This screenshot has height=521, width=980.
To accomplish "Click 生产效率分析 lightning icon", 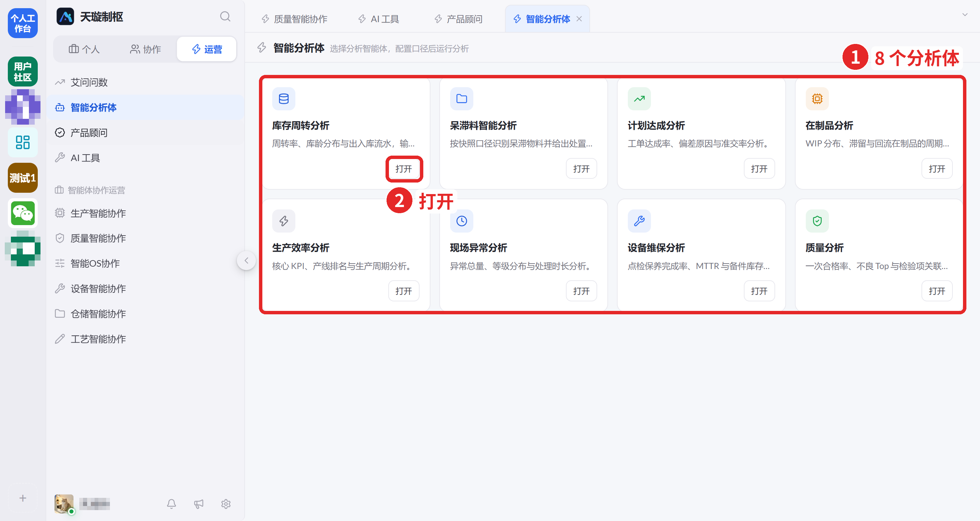I will click(284, 221).
